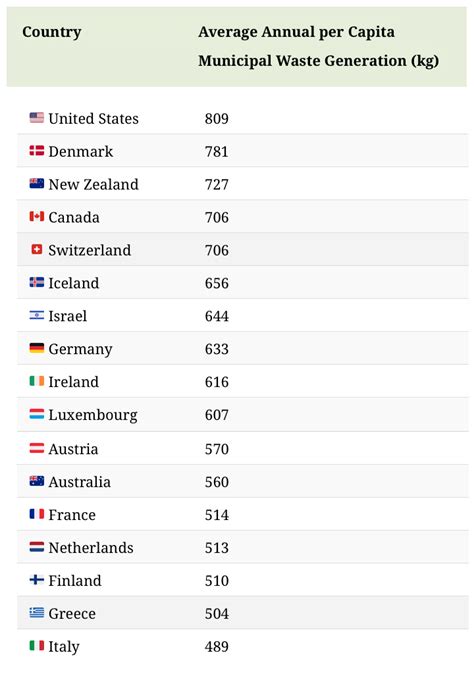Click the Greece flag icon
The height and width of the screenshot is (678, 474).
(37, 612)
